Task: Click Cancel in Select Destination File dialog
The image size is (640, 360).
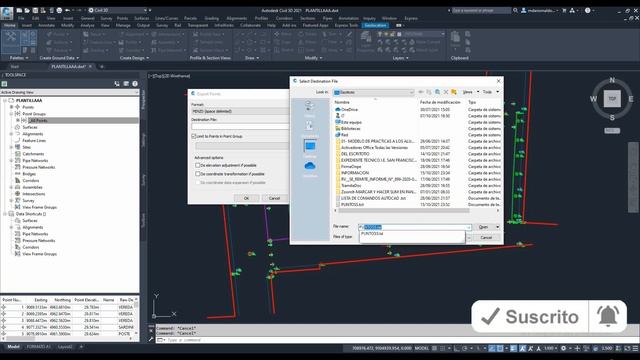Action: tap(486, 238)
